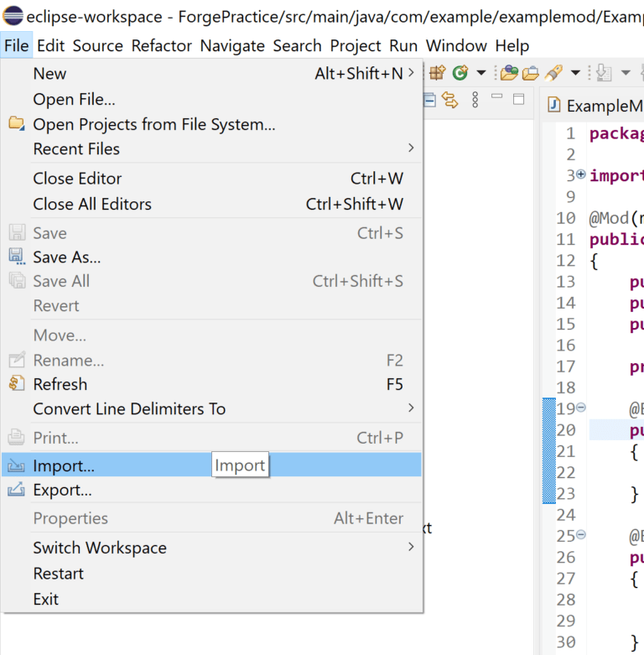Screen dimensions: 644x655
Task: Switch to the ExampleMod editor tab
Action: tap(596, 106)
